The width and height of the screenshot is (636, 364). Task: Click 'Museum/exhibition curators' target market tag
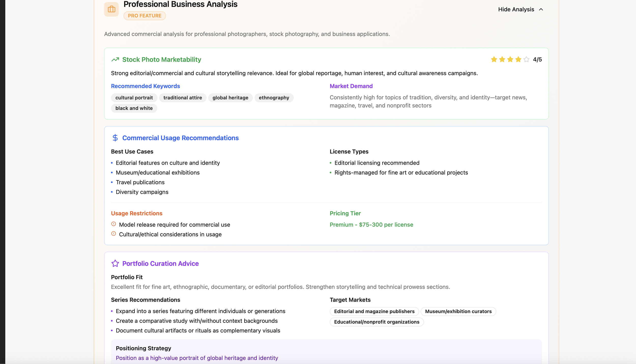click(458, 311)
